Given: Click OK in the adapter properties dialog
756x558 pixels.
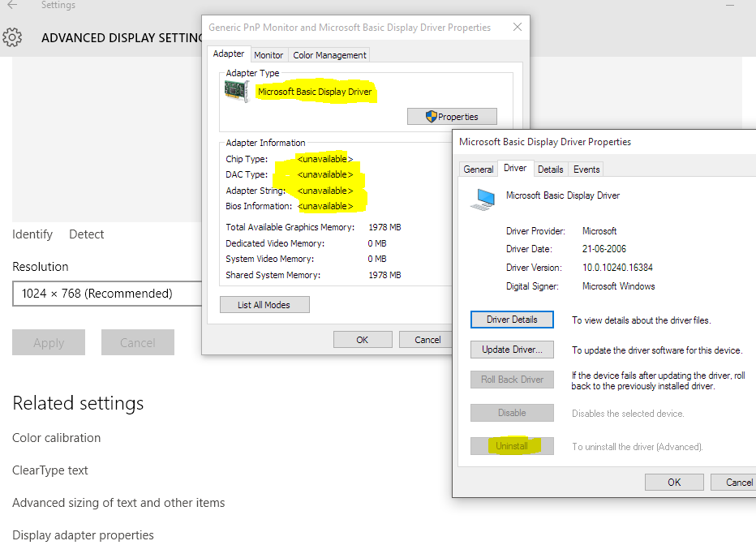Looking at the screenshot, I should [363, 340].
